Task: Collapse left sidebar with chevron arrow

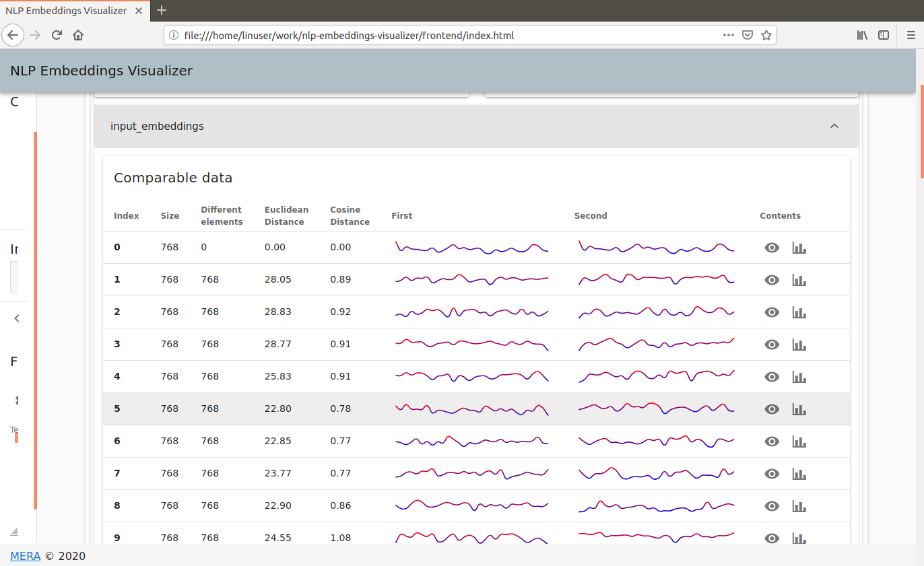Action: [x=17, y=318]
